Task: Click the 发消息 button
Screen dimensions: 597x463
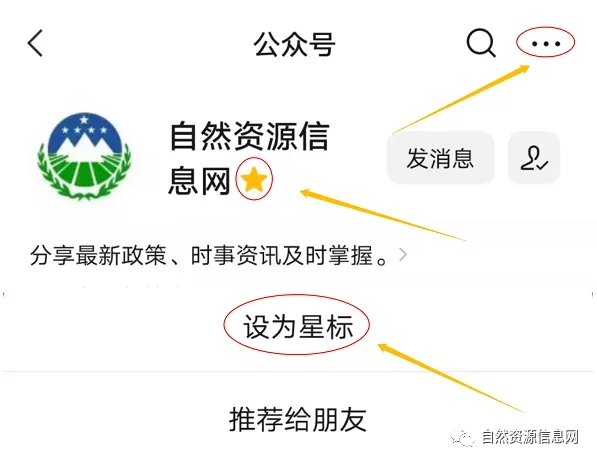Action: [440, 158]
